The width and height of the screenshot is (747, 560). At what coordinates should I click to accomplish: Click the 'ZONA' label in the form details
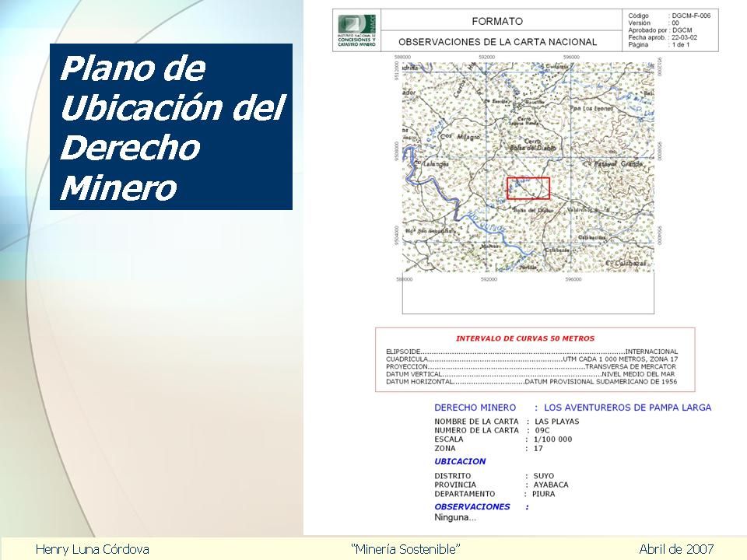coord(445,449)
